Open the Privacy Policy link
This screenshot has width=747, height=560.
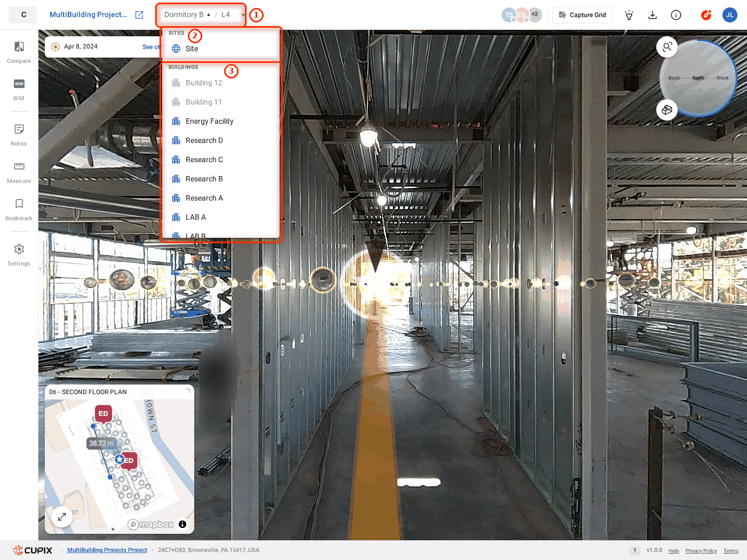tap(701, 551)
